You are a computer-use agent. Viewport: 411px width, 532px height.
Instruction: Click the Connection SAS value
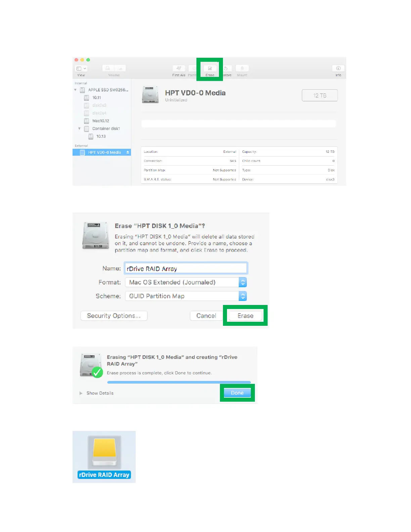[x=233, y=161]
